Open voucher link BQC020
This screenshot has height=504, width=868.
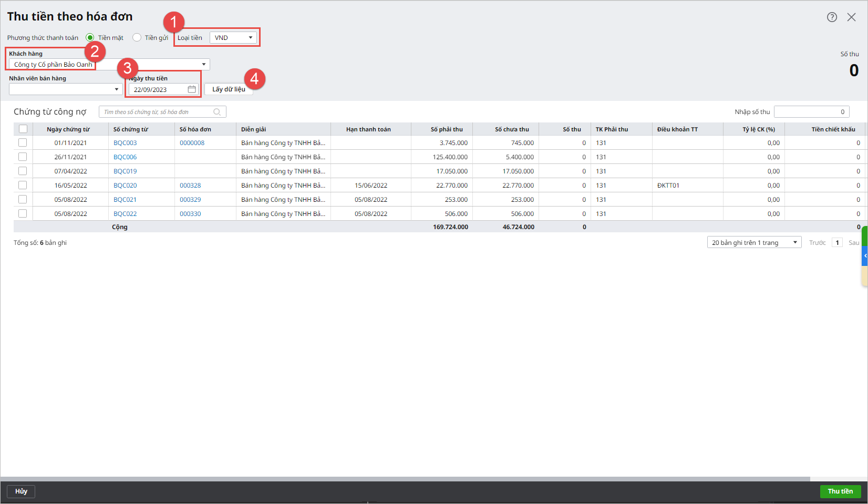click(125, 186)
